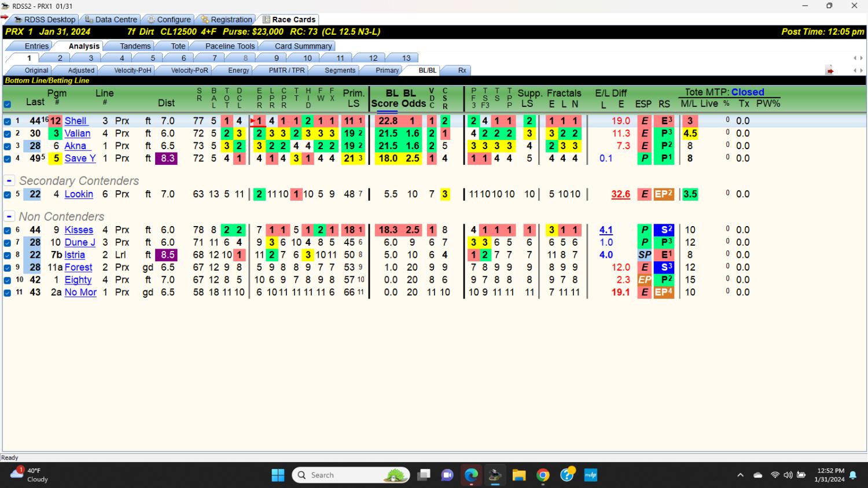Screen dimensions: 868x488
Task: Click the RDSS horse app taskbar icon
Action: pos(495,475)
